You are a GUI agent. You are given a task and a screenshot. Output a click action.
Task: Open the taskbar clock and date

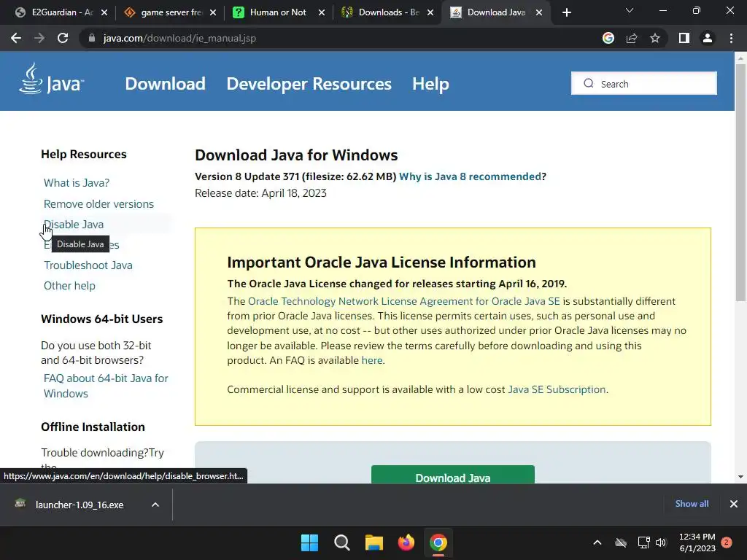pos(697,542)
